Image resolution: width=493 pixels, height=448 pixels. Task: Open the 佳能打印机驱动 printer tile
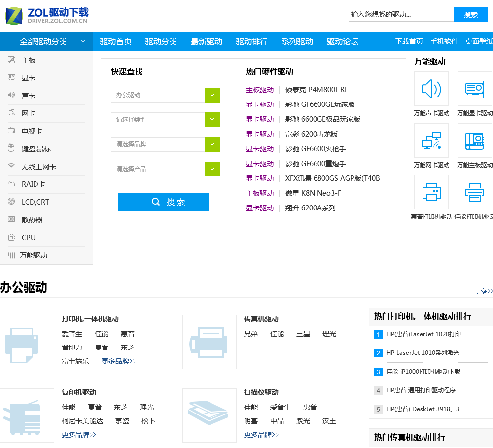tap(475, 192)
